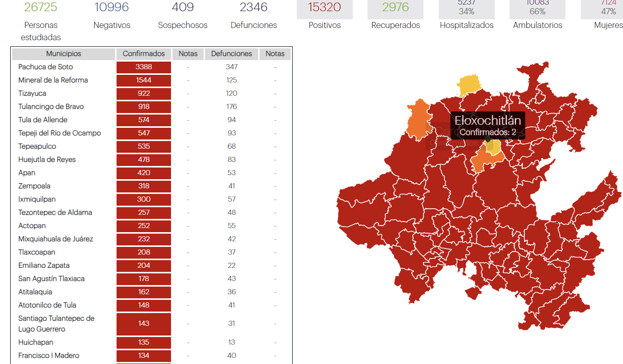
Task: Sort by the Confirmados column header
Action: [144, 53]
